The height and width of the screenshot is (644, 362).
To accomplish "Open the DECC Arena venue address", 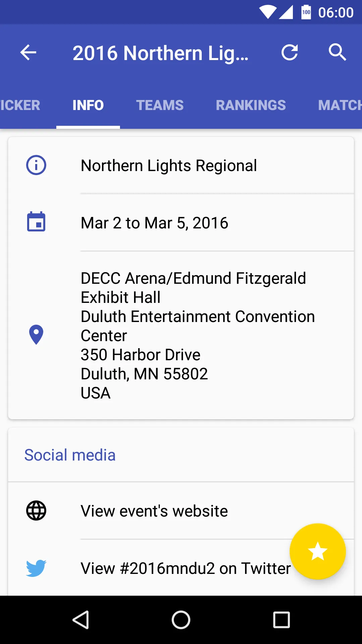I will (x=181, y=335).
